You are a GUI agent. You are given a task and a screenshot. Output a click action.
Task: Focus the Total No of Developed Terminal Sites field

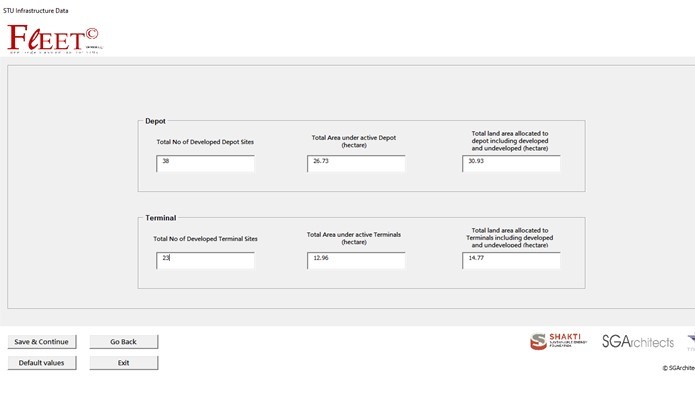pos(205,261)
